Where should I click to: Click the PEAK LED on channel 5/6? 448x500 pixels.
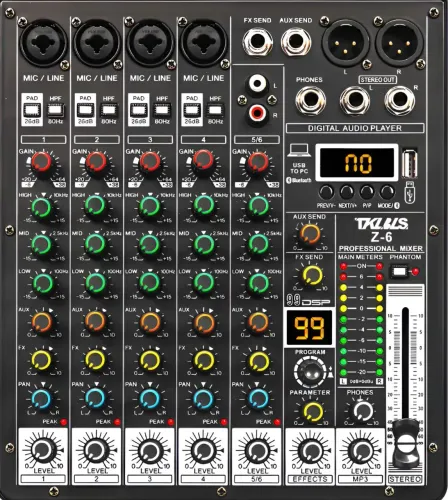click(277, 422)
